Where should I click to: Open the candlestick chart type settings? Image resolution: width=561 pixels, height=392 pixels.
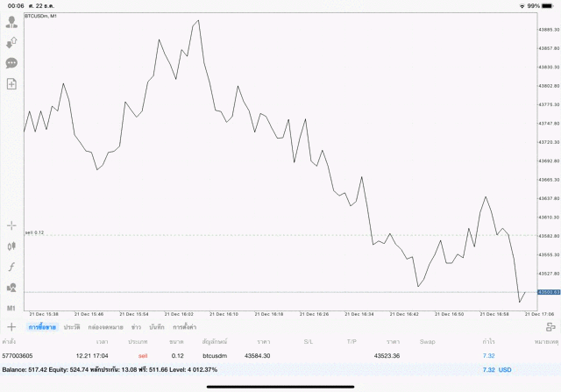pyautogui.click(x=11, y=246)
